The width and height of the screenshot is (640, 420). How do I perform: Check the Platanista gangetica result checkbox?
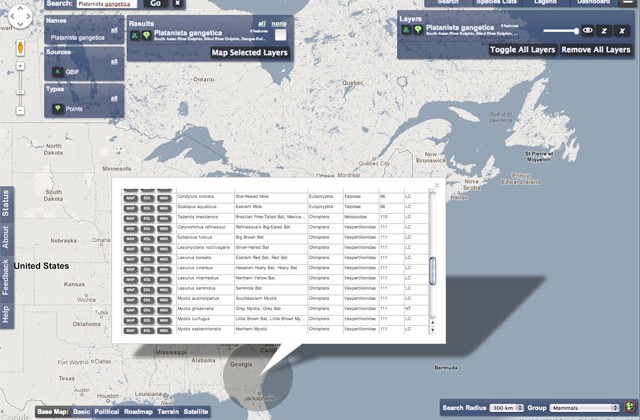coord(280,35)
